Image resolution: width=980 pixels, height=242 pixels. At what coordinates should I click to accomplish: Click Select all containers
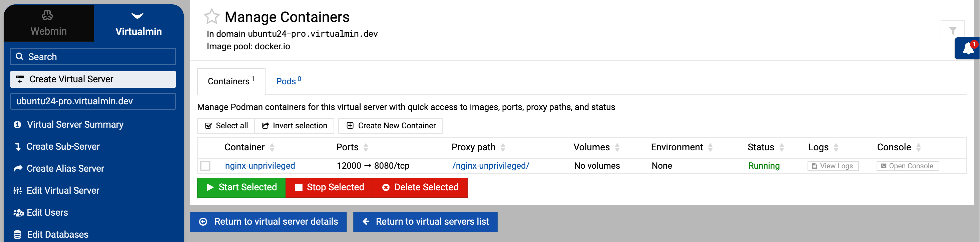226,126
